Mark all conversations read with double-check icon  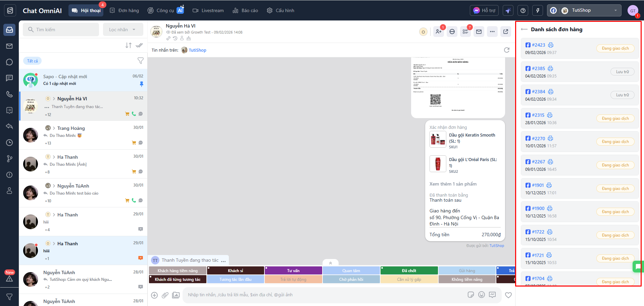point(139,45)
